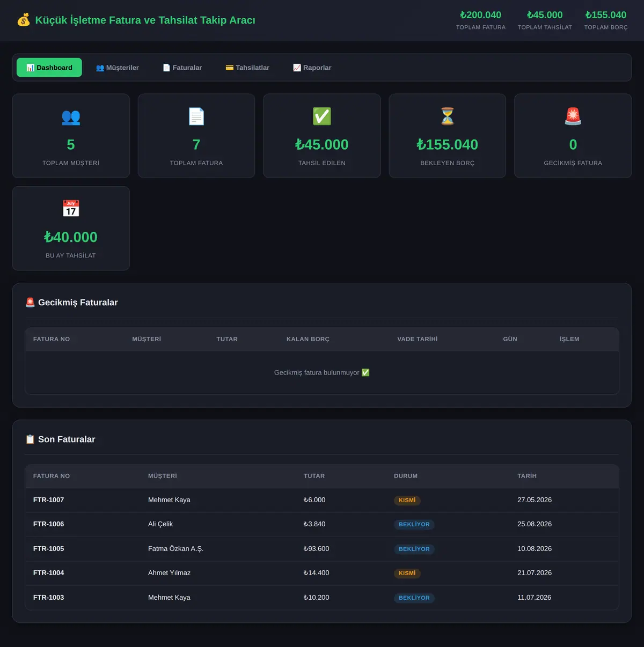644x647 pixels.
Task: Click the BEKLİYOR status badge for FTR-1006
Action: coord(414,525)
